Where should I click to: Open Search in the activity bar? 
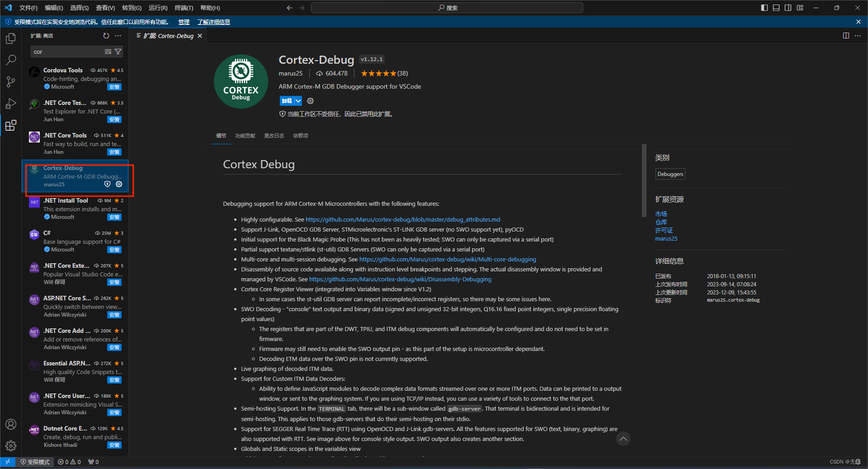pyautogui.click(x=11, y=60)
